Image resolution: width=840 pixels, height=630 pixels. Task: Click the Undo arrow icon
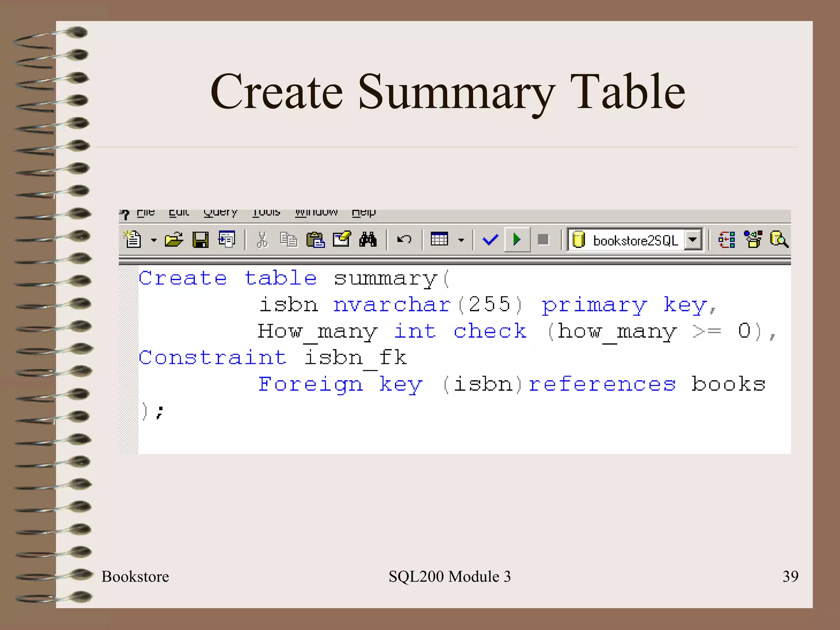[404, 240]
